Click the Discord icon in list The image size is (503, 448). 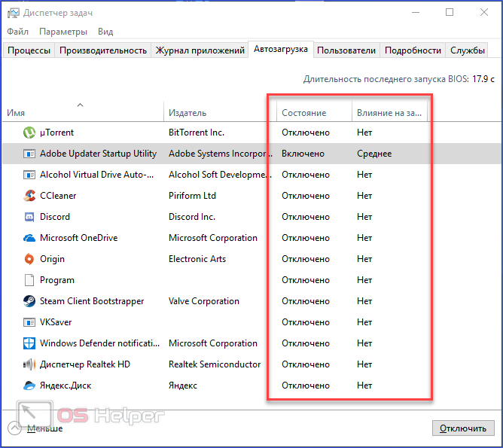coord(29,217)
